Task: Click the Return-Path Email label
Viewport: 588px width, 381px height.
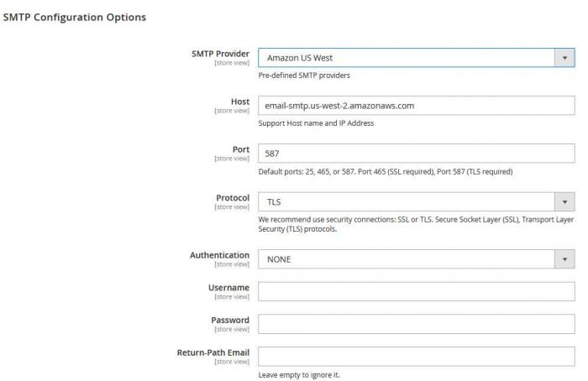Action: (x=213, y=352)
